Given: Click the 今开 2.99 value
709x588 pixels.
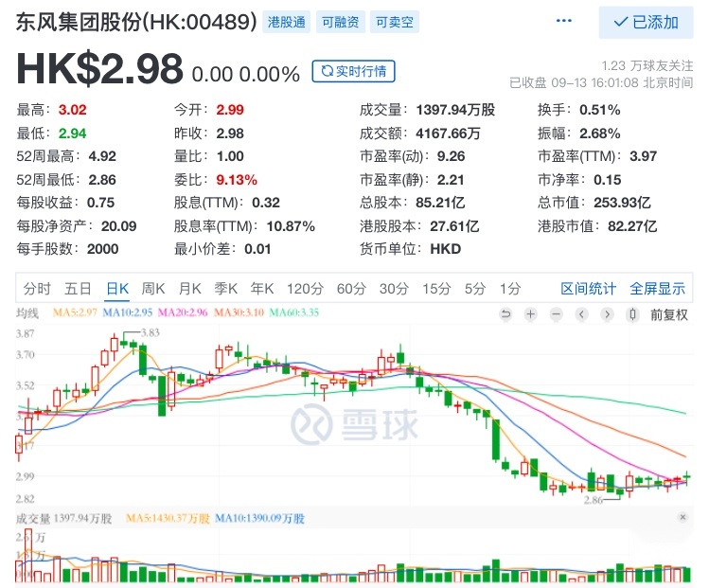Looking at the screenshot, I should [230, 110].
